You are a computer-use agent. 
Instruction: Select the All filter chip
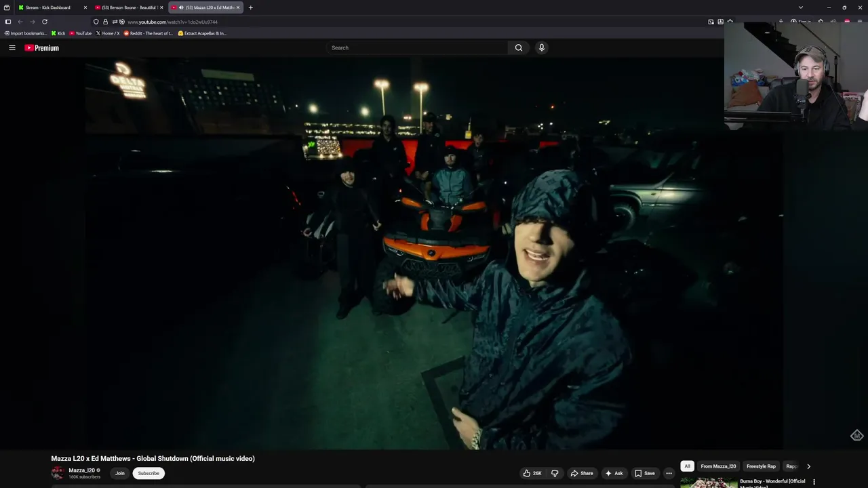[687, 466]
